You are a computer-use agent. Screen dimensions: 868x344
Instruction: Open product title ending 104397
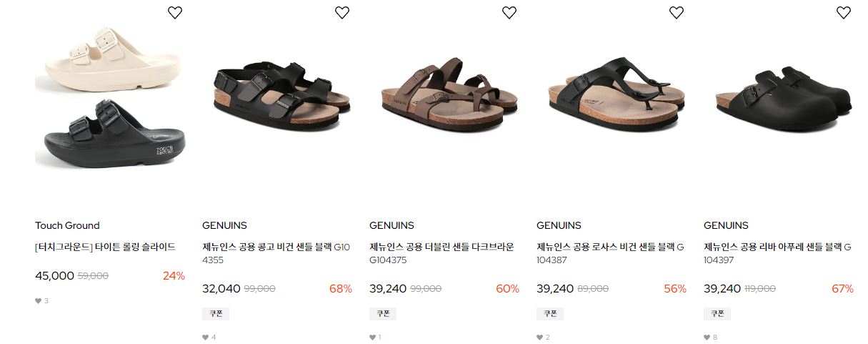click(x=777, y=253)
